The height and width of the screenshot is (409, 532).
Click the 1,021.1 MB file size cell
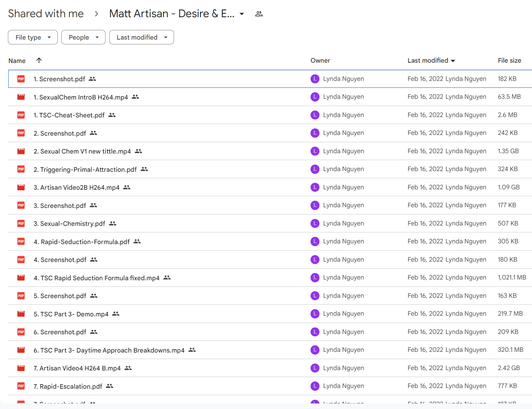512,277
